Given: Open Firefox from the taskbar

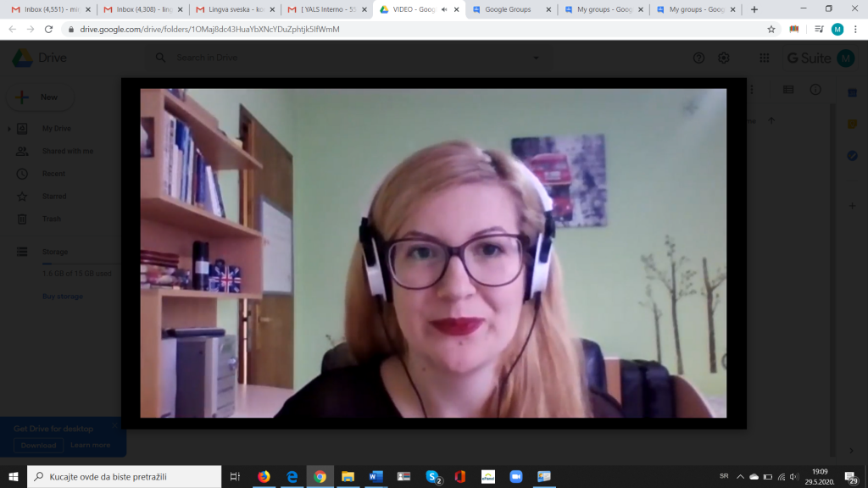Looking at the screenshot, I should point(263,476).
